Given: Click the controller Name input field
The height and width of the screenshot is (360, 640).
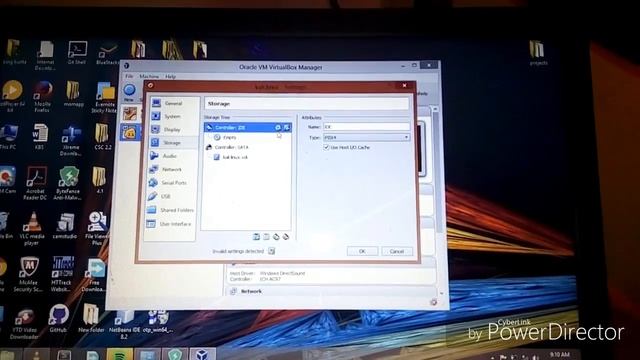Looking at the screenshot, I should [366, 127].
